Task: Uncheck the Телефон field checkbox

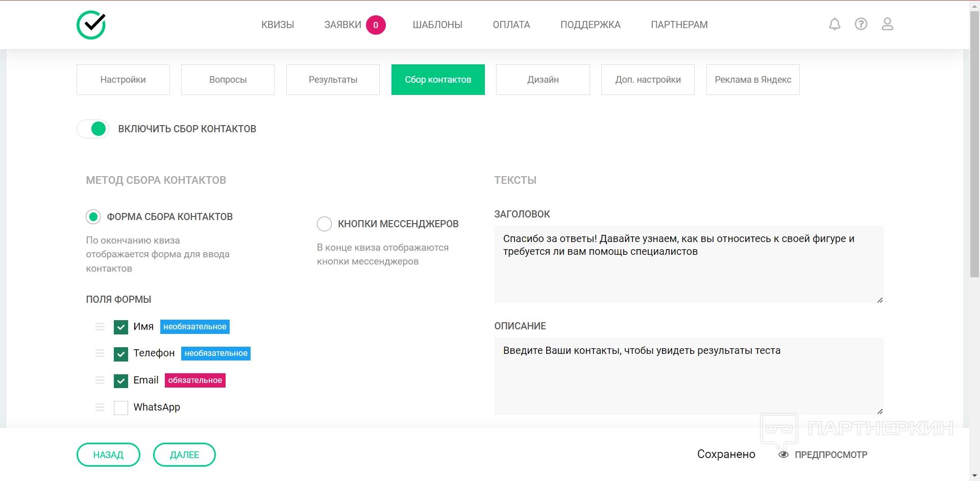Action: coord(121,354)
